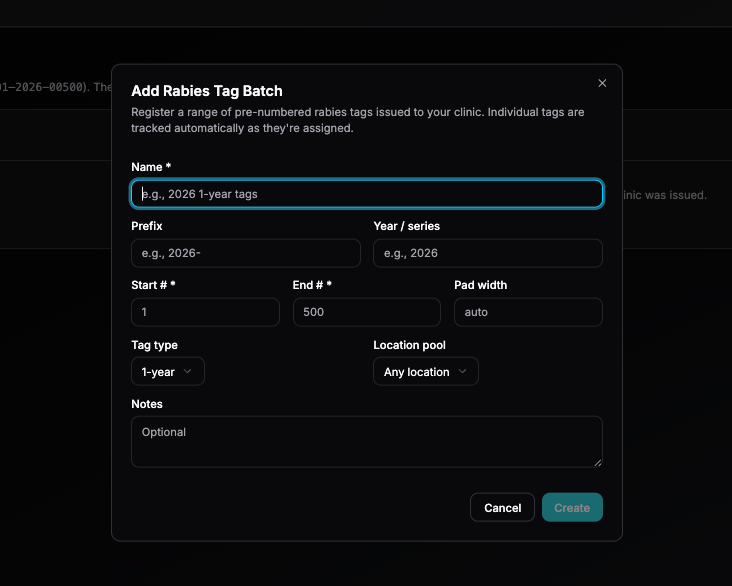Open the Location pool dropdown
732x586 pixels.
point(426,372)
